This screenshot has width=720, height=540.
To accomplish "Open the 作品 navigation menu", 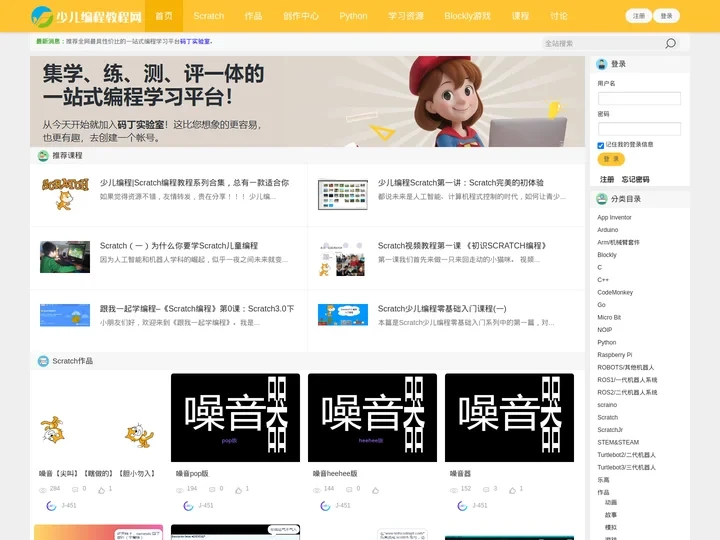I will (x=253, y=16).
